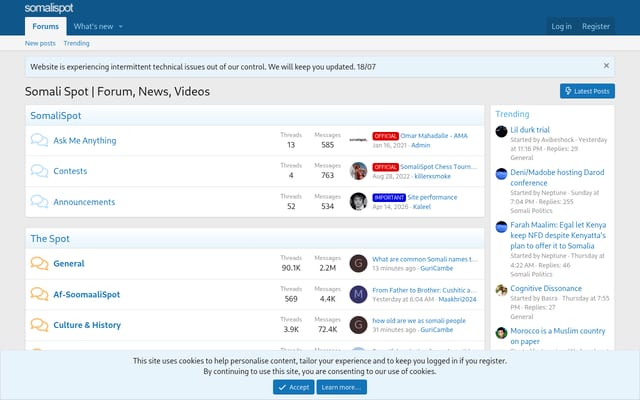The height and width of the screenshot is (400, 640).
Task: Click GuriCambe username in General row
Action: [436, 268]
